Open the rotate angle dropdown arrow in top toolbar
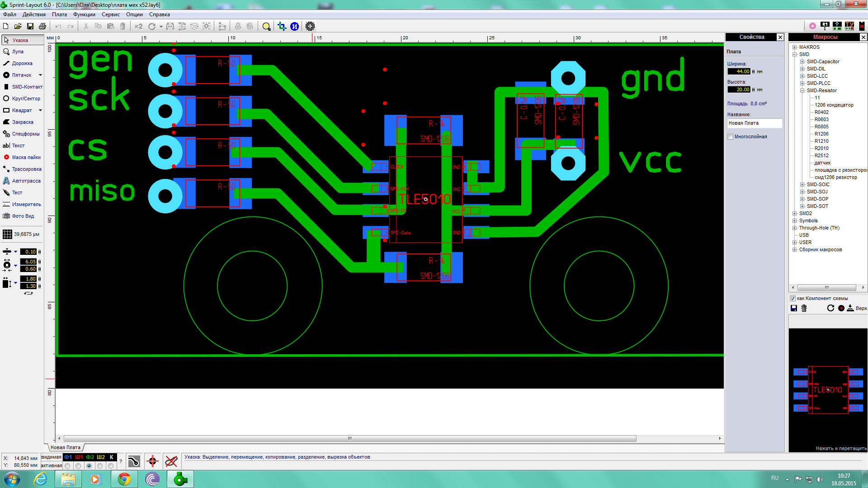Viewport: 868px width, 488px height. click(160, 26)
